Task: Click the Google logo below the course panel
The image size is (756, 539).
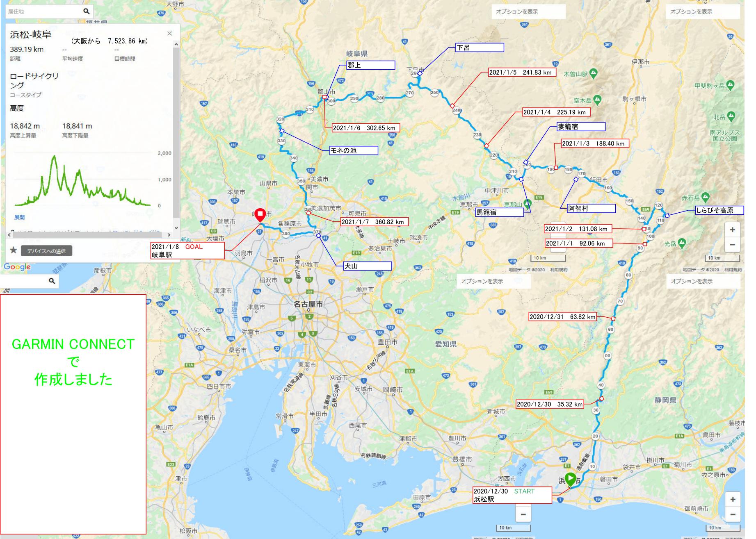Action: coord(17,267)
